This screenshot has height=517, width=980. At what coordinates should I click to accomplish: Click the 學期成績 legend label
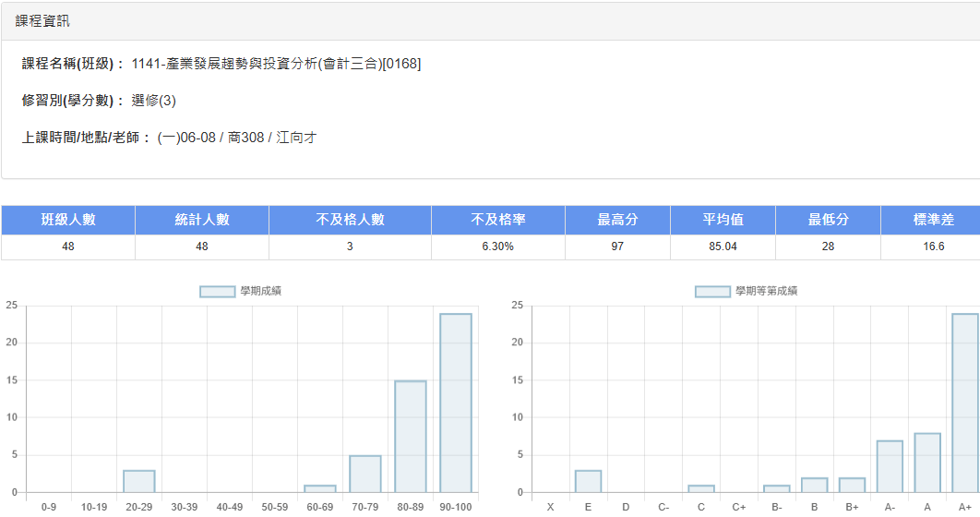tap(260, 292)
